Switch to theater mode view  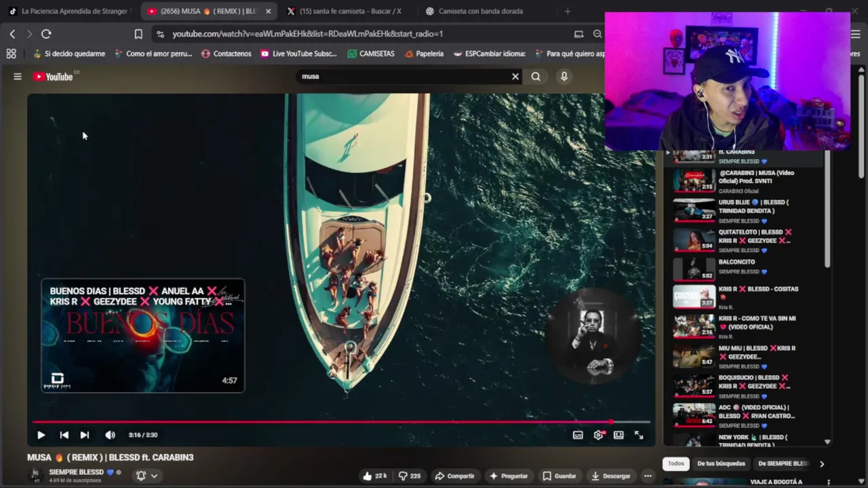click(x=618, y=435)
